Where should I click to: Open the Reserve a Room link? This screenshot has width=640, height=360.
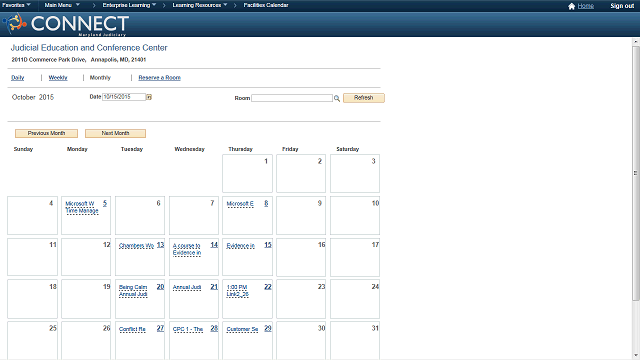point(159,78)
